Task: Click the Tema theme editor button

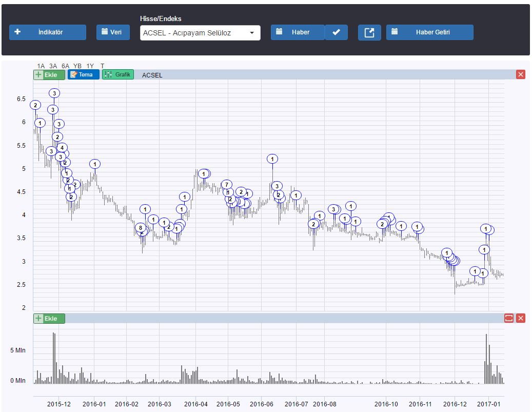Action: coord(83,75)
